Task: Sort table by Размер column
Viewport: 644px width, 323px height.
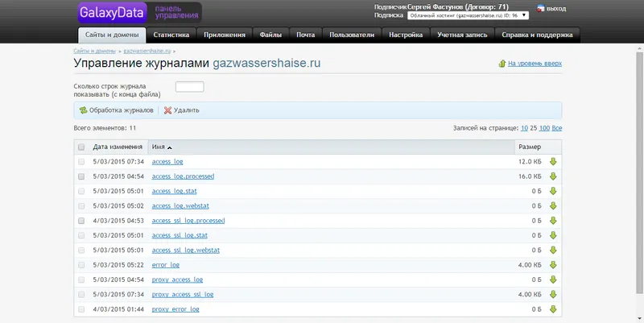Action: (x=530, y=147)
